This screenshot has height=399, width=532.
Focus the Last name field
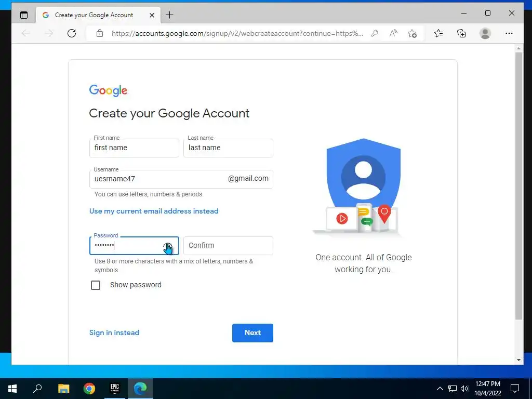(228, 148)
